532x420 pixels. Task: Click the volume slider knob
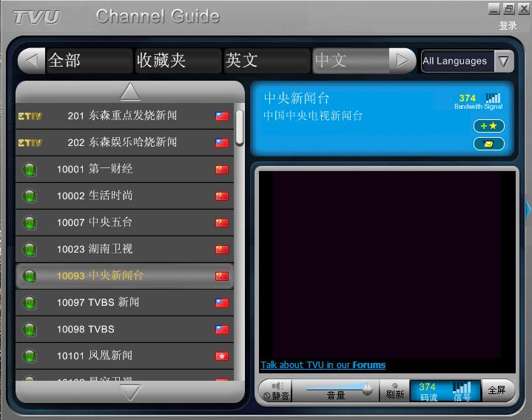click(x=367, y=389)
